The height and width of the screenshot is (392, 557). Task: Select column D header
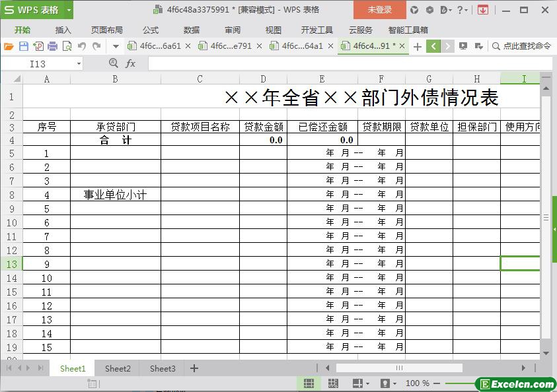pos(263,79)
